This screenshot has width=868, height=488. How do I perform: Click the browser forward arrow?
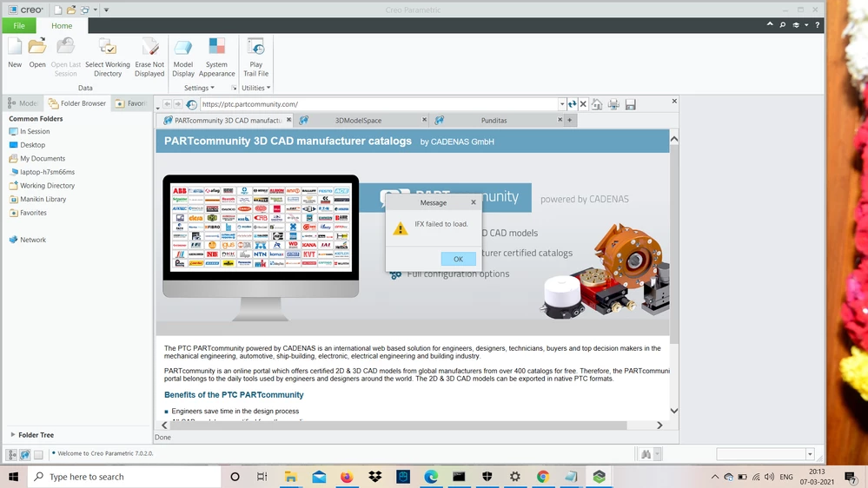point(178,104)
